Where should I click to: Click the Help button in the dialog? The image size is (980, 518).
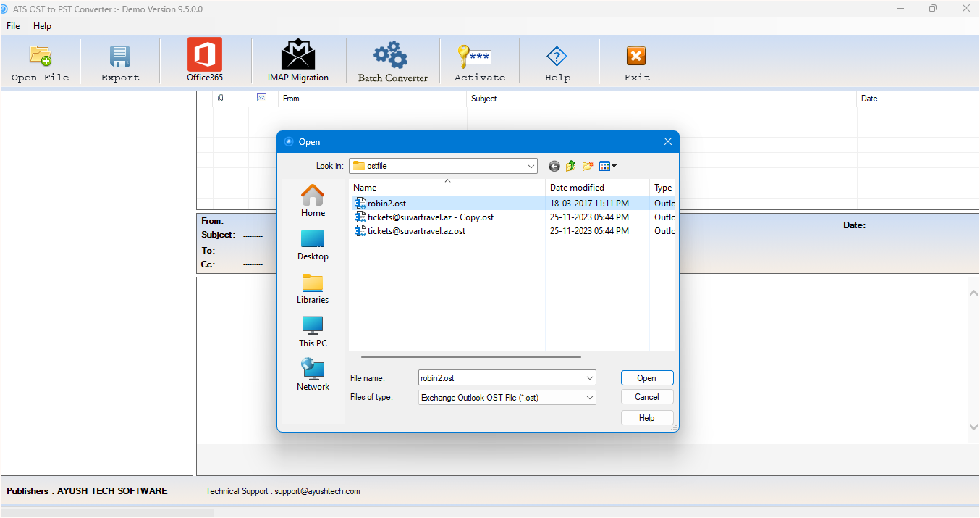coord(647,418)
